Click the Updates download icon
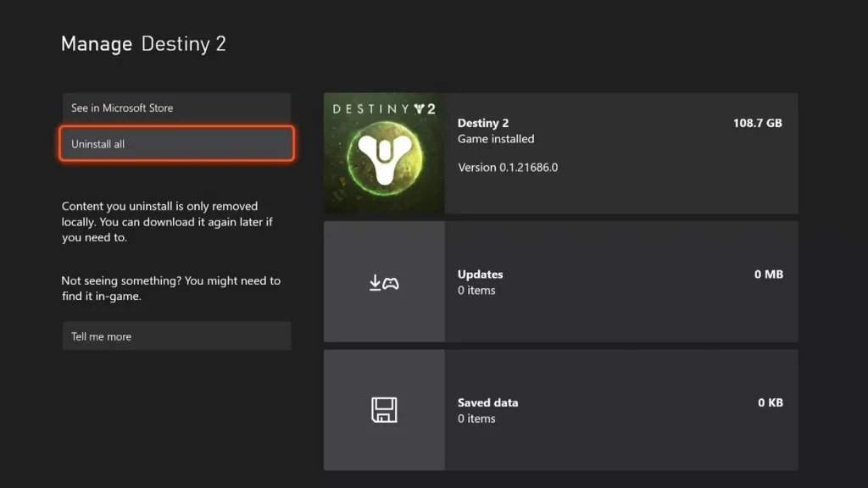 point(383,281)
